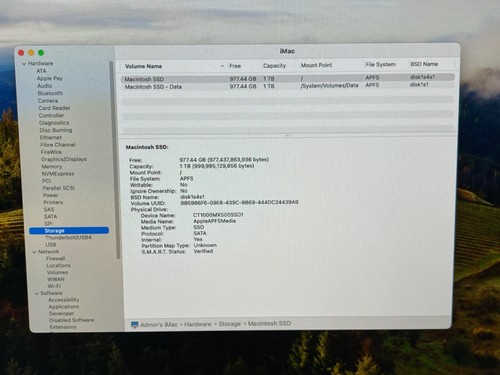500x375 pixels.
Task: Click Macintosh SSD in the path bar
Action: (269, 324)
